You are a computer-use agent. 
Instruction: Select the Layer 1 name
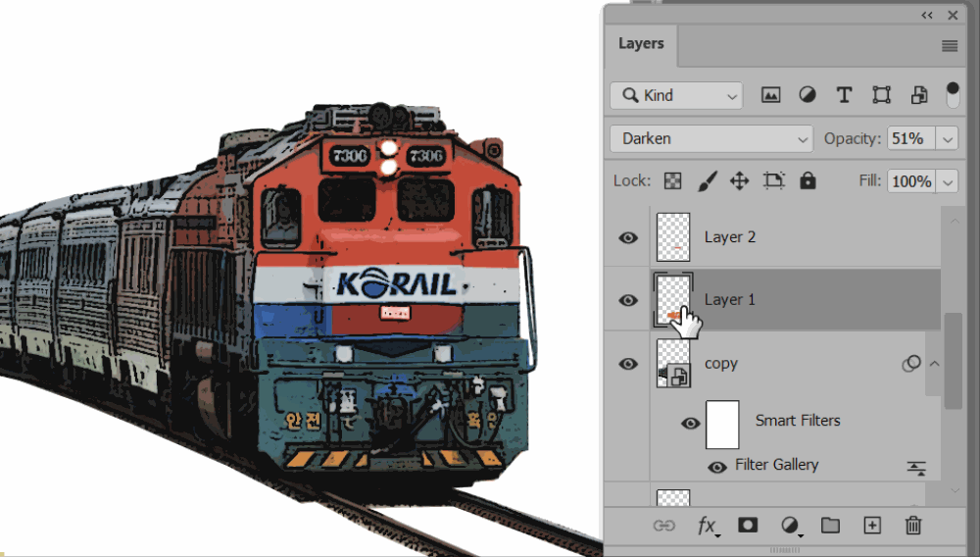[x=730, y=300]
